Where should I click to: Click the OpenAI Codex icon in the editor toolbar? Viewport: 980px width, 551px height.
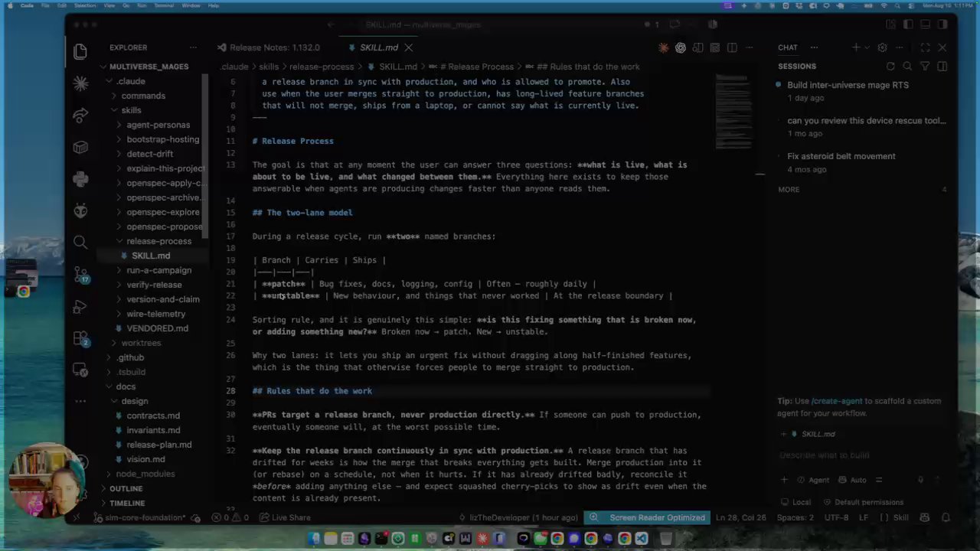pos(680,47)
